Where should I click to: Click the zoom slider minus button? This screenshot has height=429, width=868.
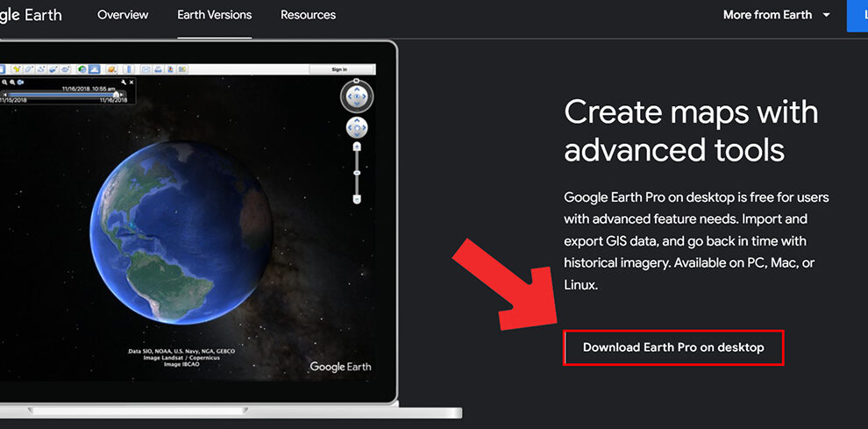click(357, 199)
